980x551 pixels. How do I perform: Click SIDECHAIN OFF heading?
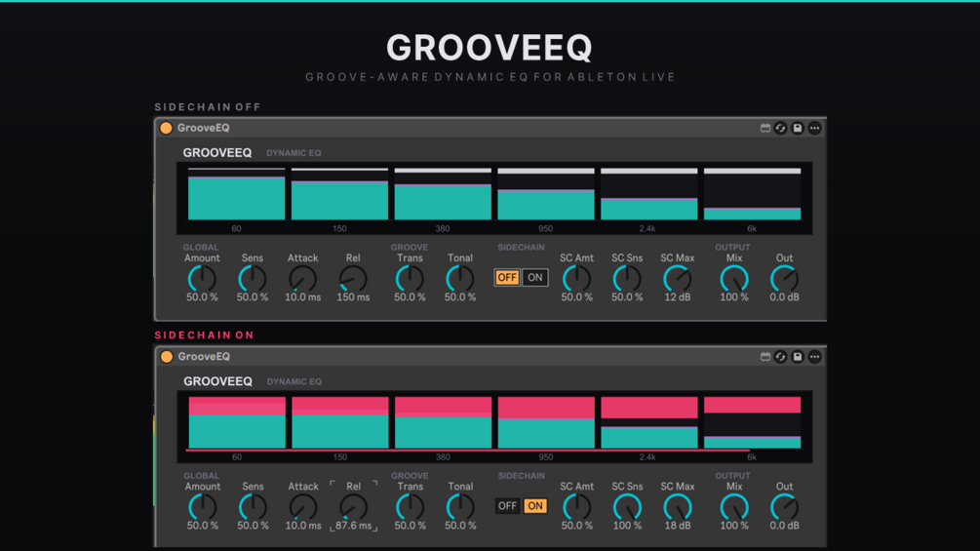tap(208, 107)
